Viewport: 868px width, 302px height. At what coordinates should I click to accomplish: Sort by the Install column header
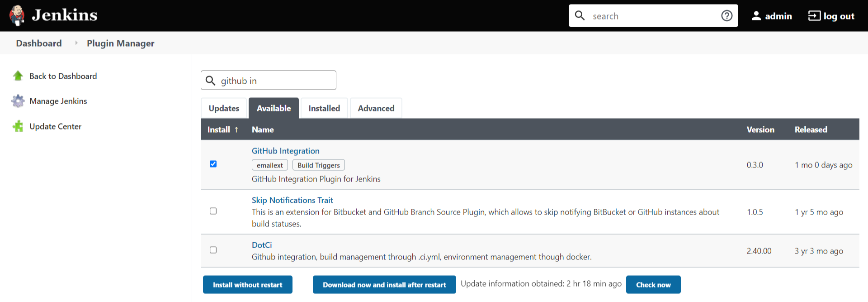223,129
